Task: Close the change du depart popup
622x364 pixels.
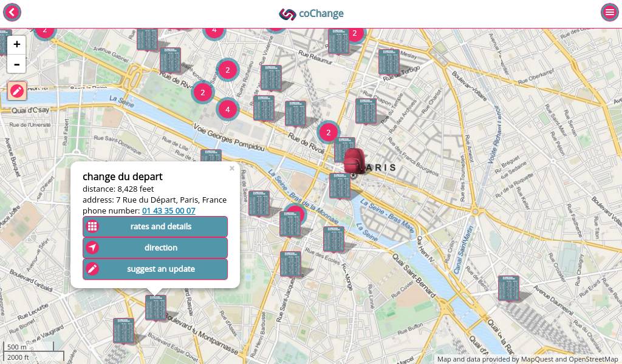Action: pos(231,169)
